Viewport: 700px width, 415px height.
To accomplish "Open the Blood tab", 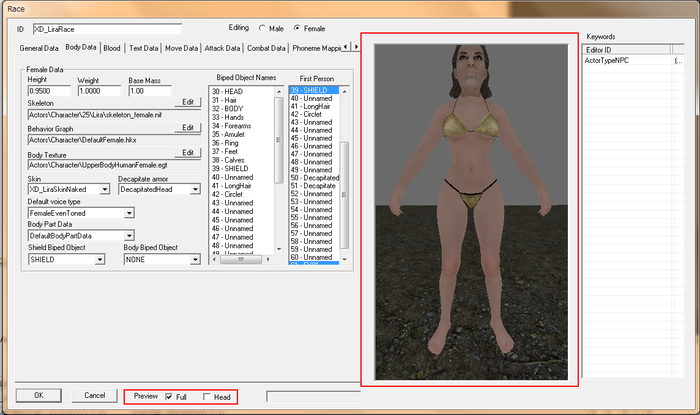I will coord(112,48).
